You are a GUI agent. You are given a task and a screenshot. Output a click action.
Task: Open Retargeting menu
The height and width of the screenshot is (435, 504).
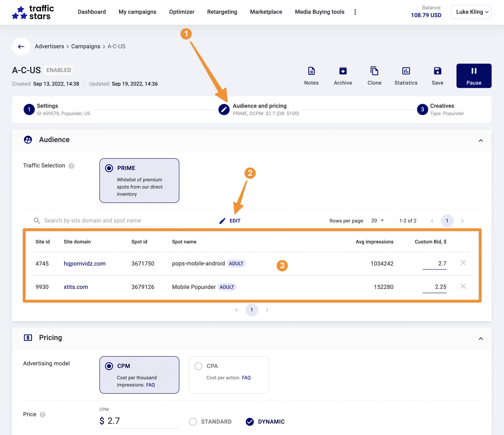222,12
